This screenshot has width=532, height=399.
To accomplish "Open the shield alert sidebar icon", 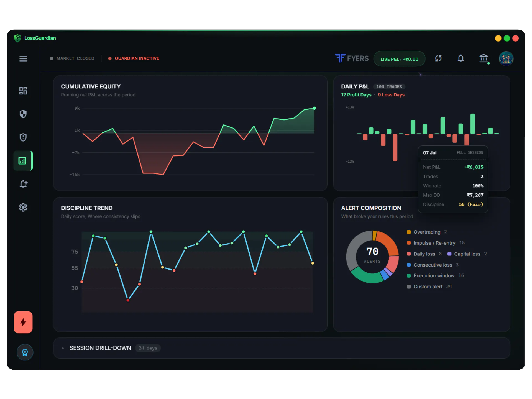I will (x=23, y=137).
